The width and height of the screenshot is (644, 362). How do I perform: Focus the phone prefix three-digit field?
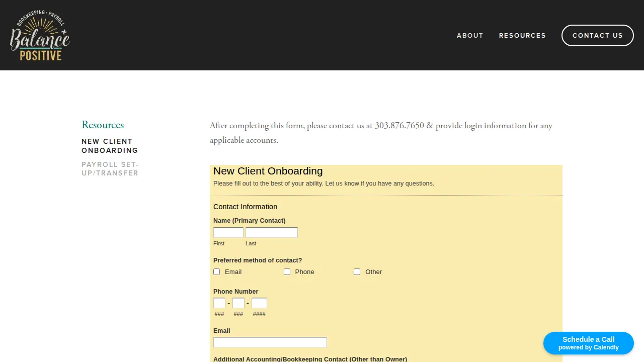(238, 303)
